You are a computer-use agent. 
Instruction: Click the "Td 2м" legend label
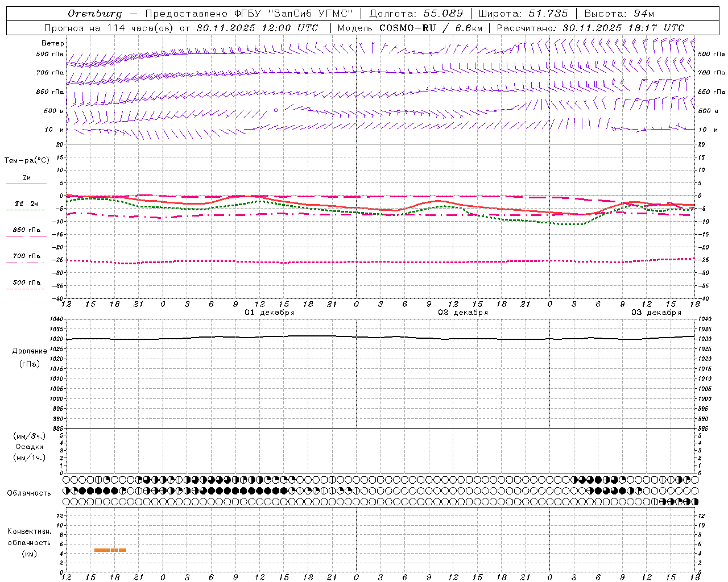26,203
